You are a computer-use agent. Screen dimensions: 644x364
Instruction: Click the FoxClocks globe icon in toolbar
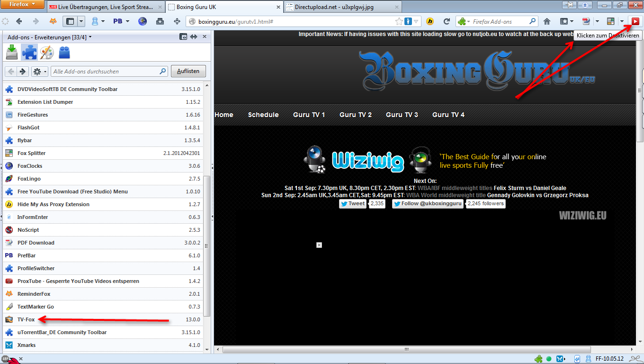[x=143, y=21]
